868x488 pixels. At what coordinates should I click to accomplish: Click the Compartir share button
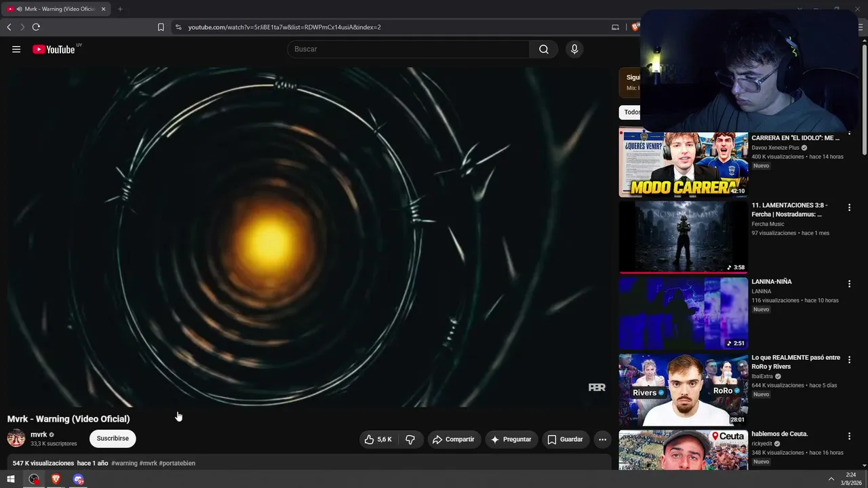click(454, 439)
